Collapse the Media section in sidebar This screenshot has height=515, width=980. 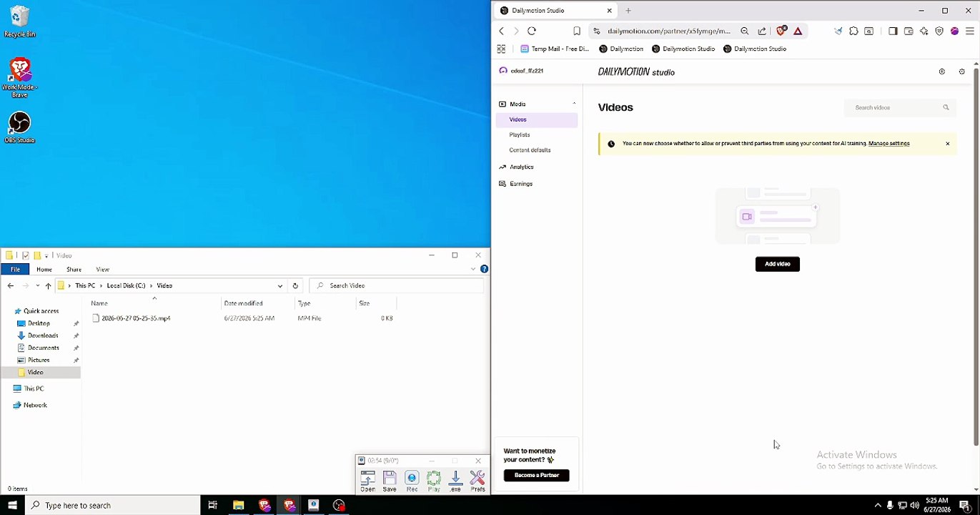click(574, 104)
